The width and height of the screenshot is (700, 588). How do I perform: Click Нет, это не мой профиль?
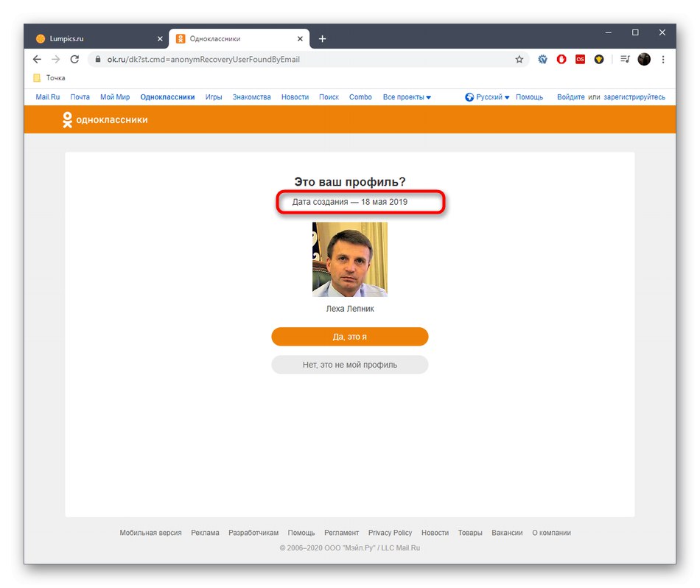[349, 365]
